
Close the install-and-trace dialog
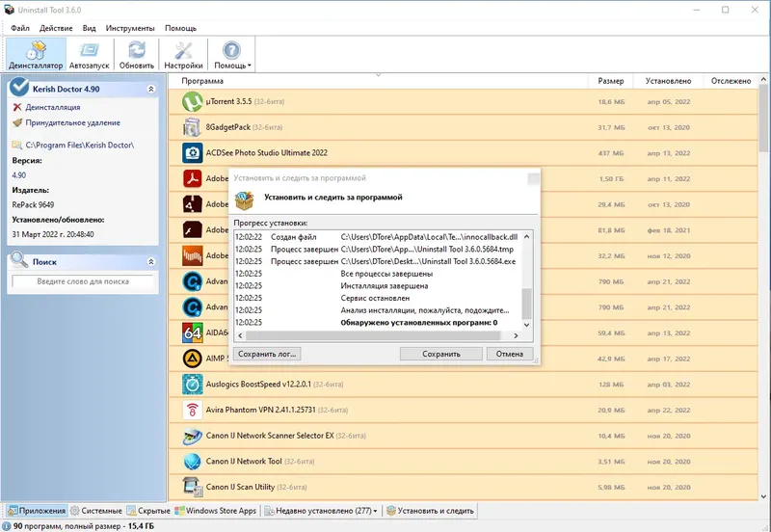pos(533,178)
